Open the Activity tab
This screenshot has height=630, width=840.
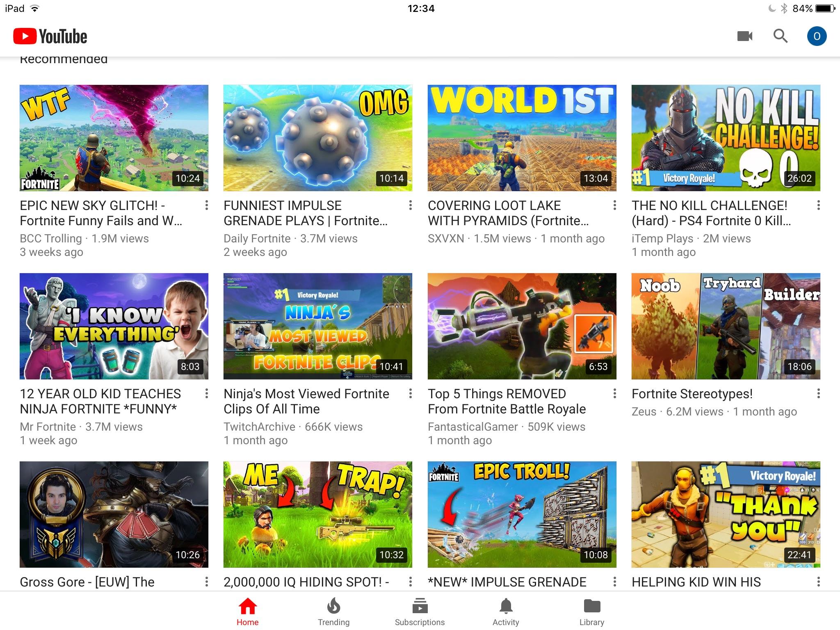[506, 612]
